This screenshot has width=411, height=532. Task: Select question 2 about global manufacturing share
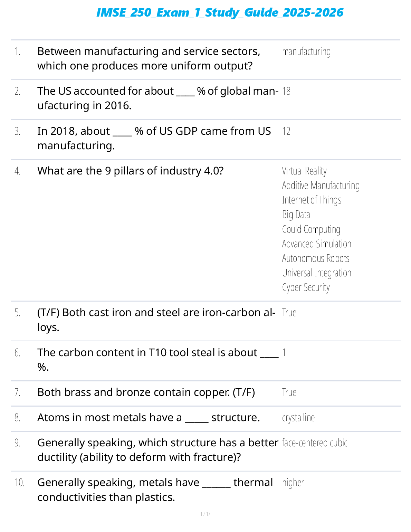[x=157, y=98]
